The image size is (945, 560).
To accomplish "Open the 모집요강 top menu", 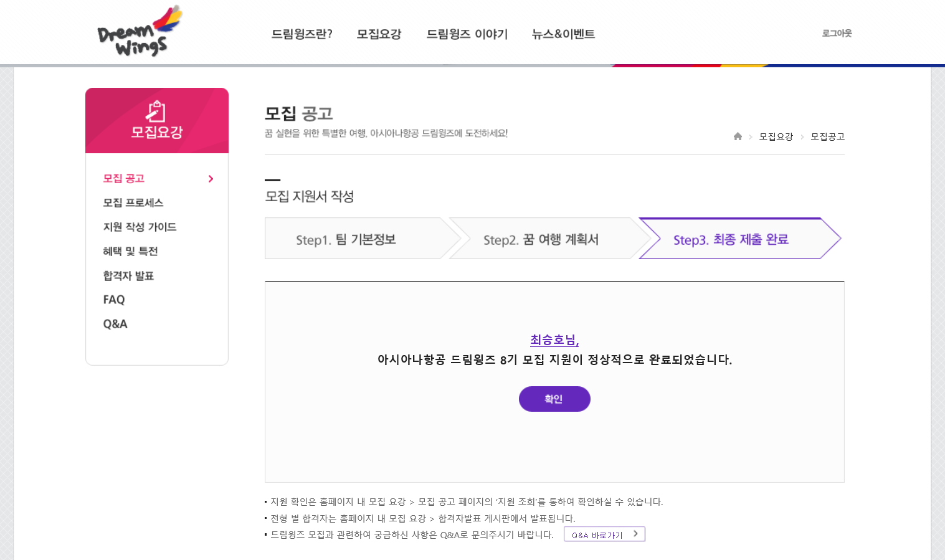I will tap(379, 34).
